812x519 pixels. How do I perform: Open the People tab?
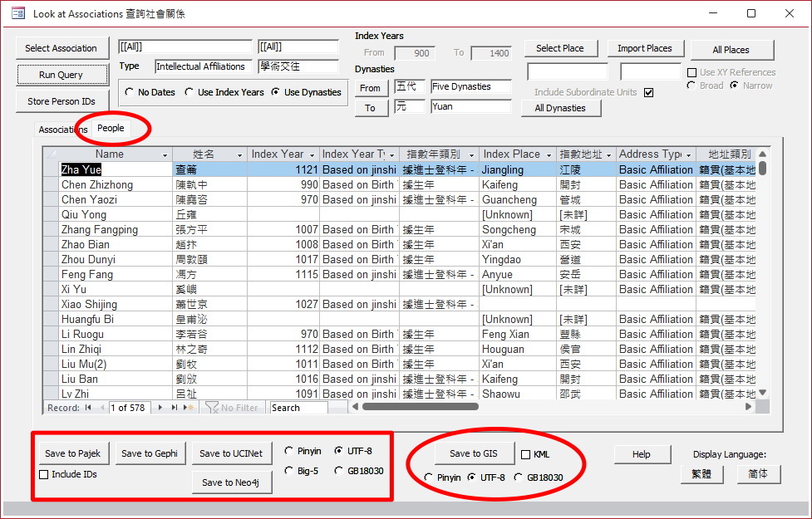(x=111, y=128)
